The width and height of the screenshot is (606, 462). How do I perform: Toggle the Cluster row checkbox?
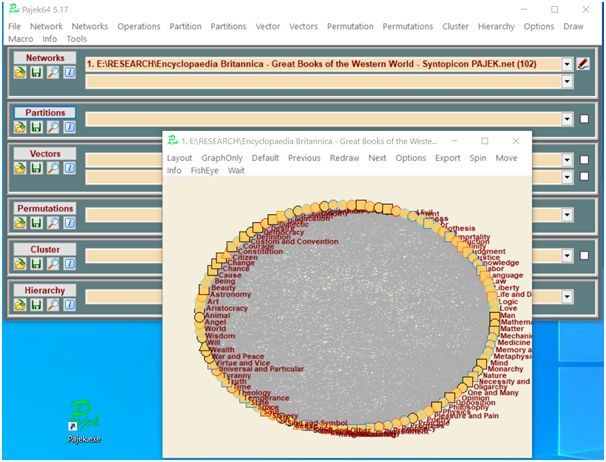coord(584,256)
